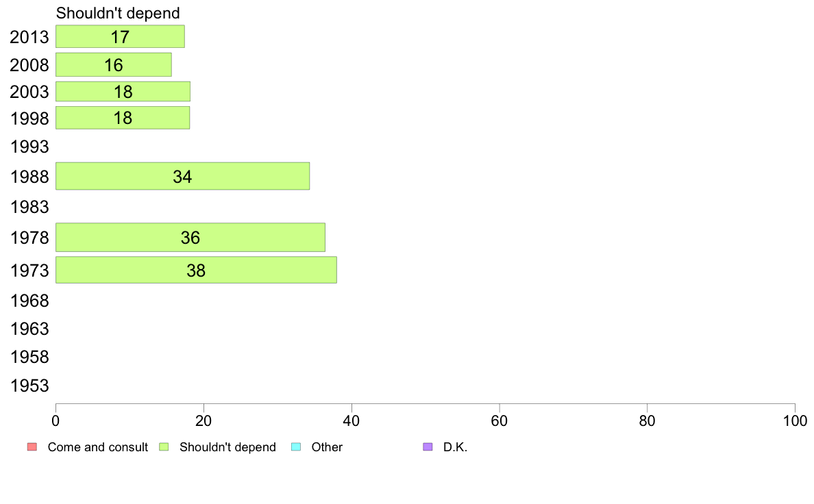Click the 100 tick on the x-axis

coord(795,419)
